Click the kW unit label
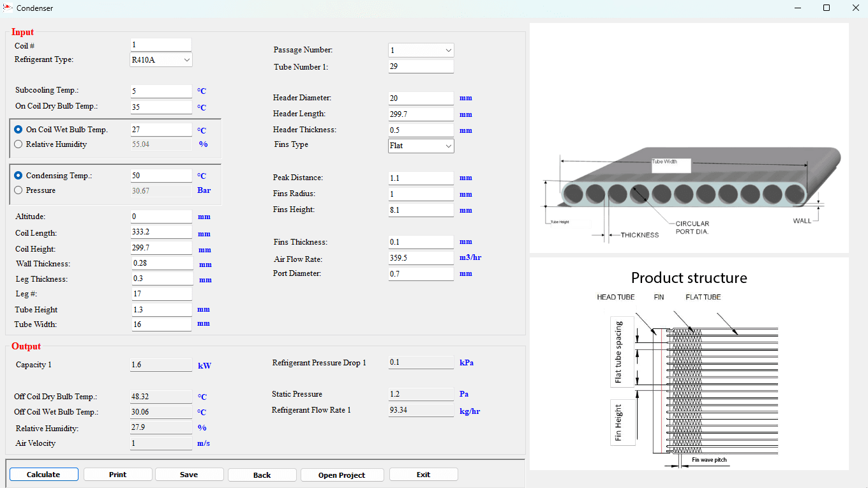This screenshot has width=868, height=488. point(204,366)
